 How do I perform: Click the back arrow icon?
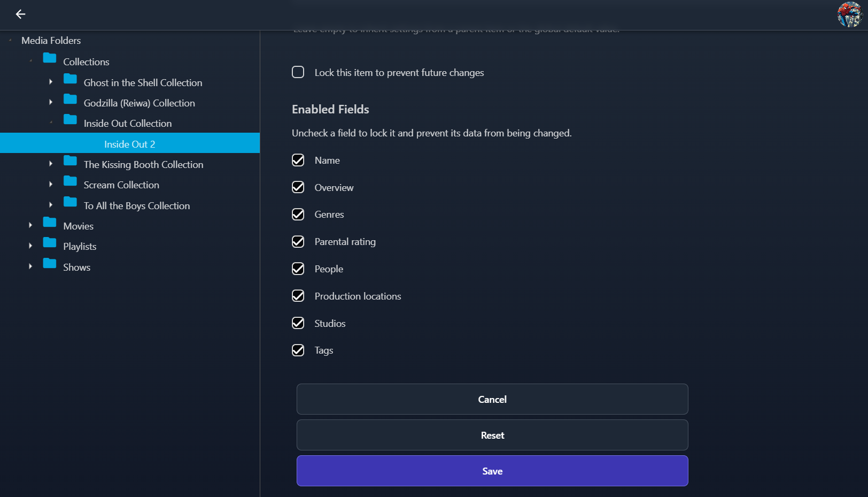click(x=20, y=14)
